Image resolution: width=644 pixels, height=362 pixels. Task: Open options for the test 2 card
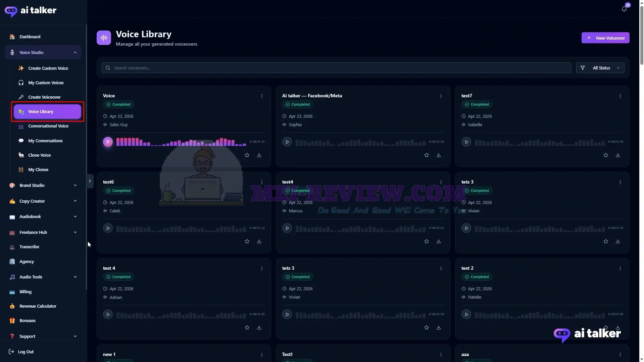click(x=620, y=268)
